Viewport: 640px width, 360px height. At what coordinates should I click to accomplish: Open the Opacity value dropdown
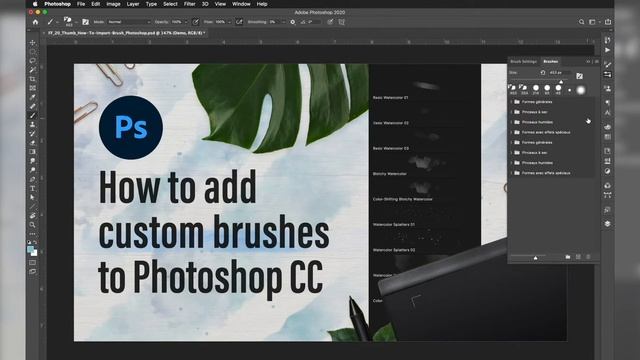pos(186,22)
